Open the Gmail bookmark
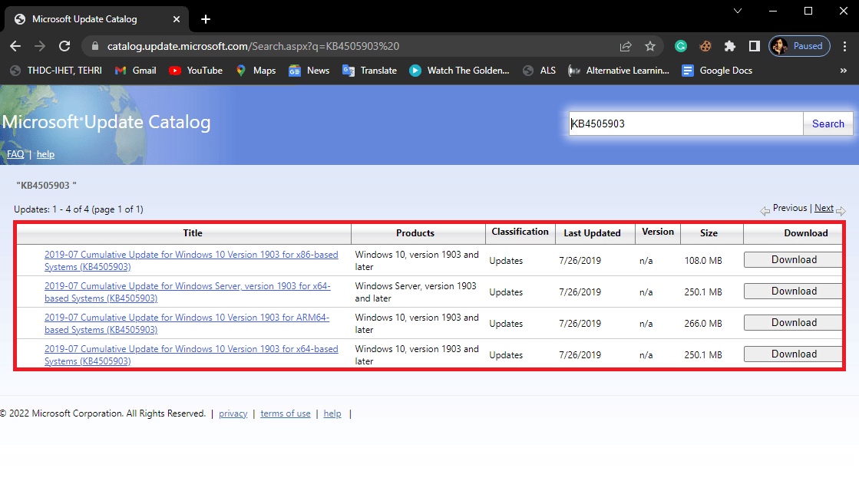 point(136,70)
